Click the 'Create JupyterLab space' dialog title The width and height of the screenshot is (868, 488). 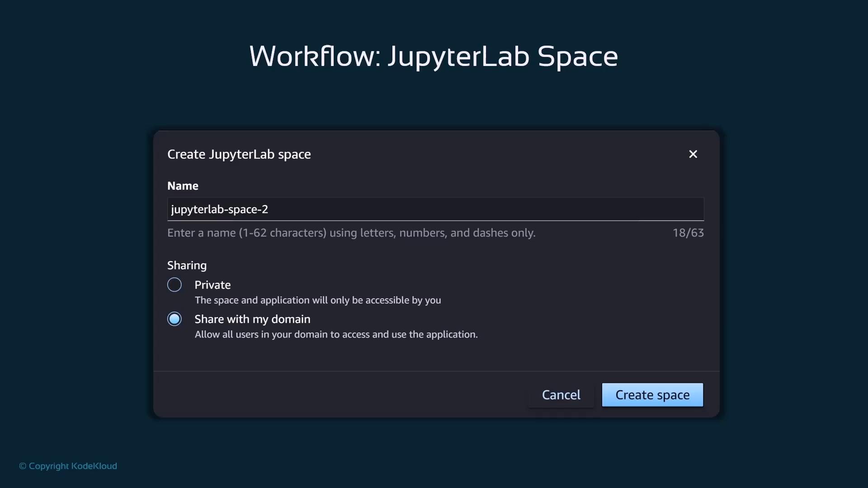[x=239, y=154]
